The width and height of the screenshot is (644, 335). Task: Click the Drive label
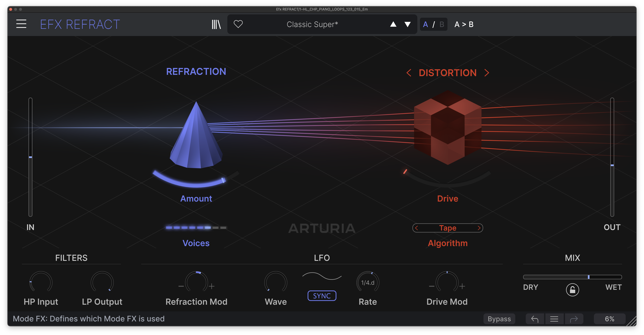pos(447,198)
